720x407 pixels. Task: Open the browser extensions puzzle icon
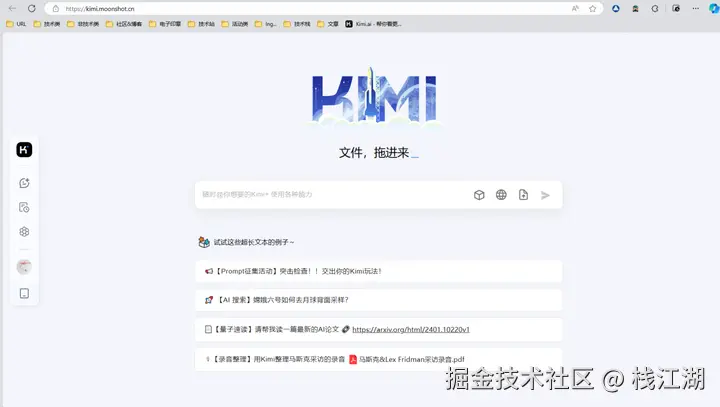point(655,8)
